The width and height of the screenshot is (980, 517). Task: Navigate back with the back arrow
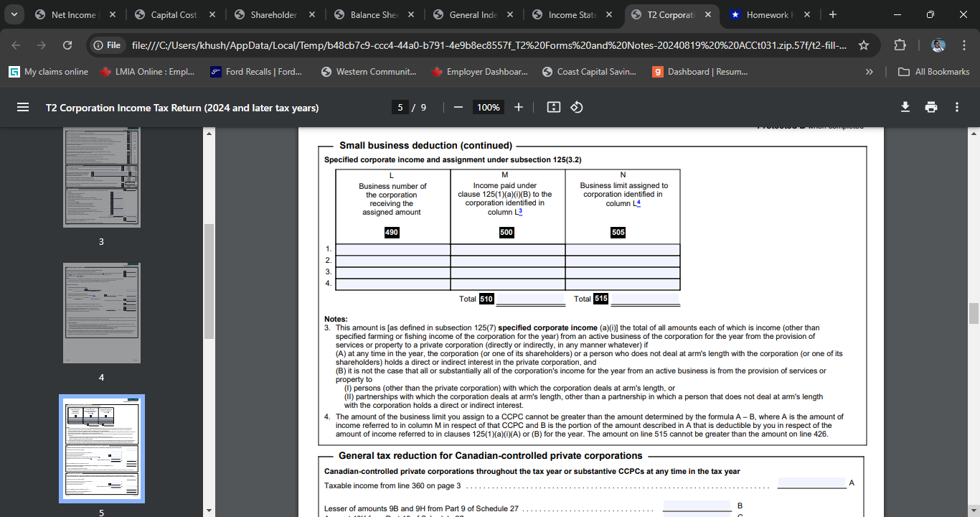tap(16, 44)
